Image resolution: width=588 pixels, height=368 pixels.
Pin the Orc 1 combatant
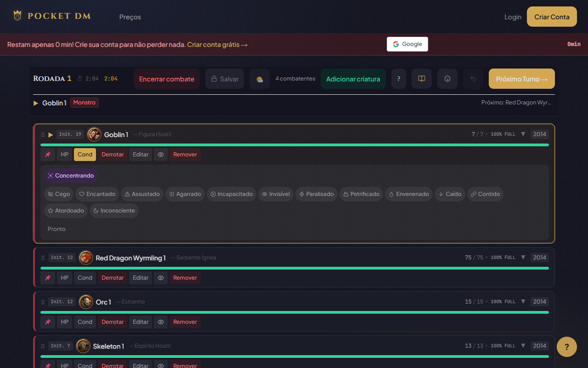48,322
